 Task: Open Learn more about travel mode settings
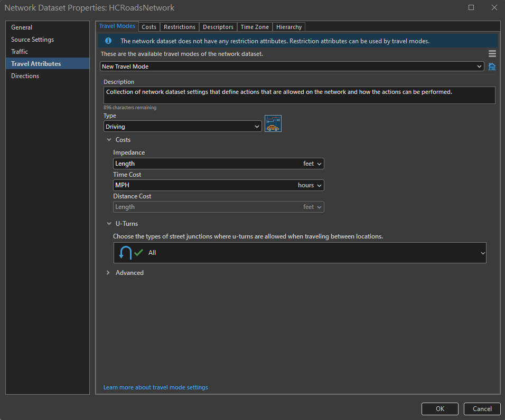155,387
